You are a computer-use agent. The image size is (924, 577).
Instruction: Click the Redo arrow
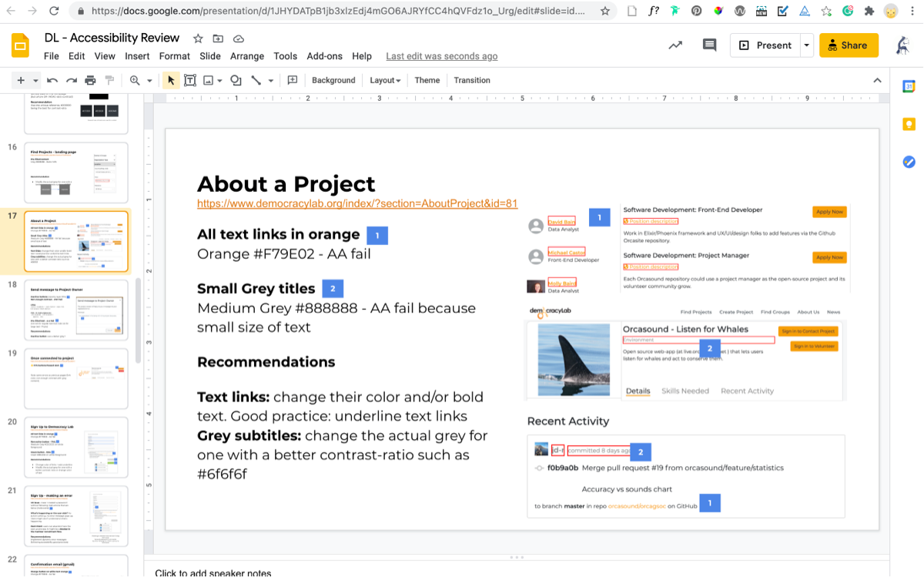point(72,80)
